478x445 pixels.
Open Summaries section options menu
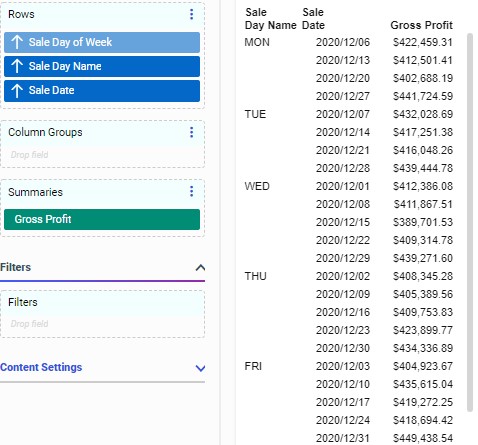tap(191, 191)
